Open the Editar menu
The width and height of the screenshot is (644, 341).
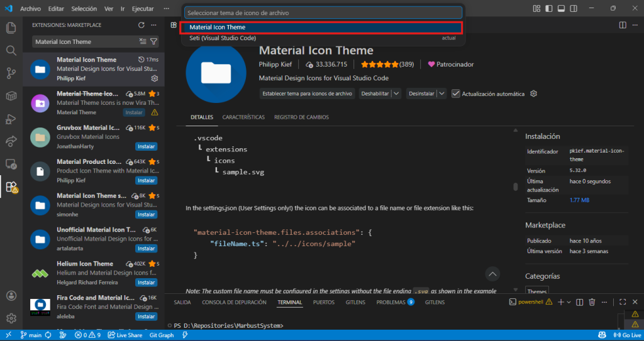[56, 9]
